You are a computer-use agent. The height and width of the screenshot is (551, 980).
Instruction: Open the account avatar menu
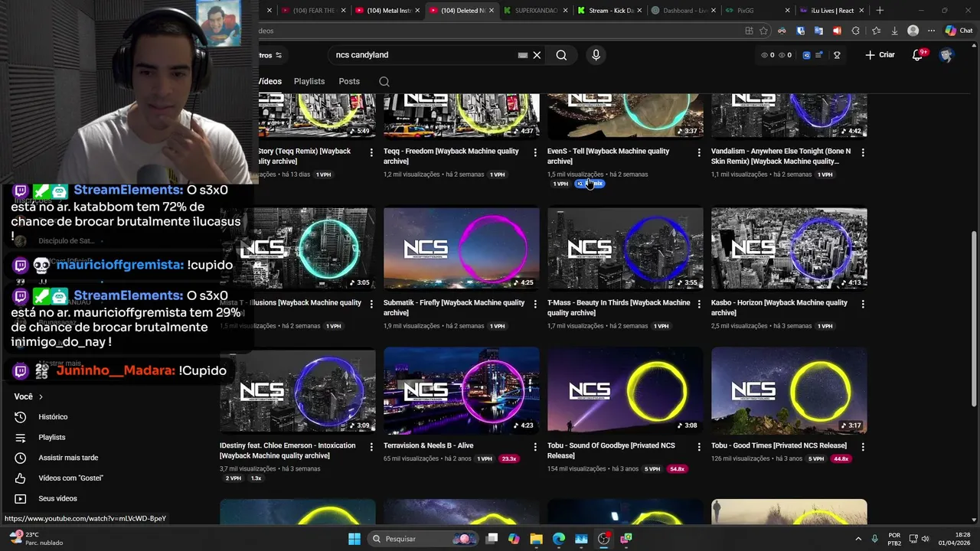(x=946, y=55)
